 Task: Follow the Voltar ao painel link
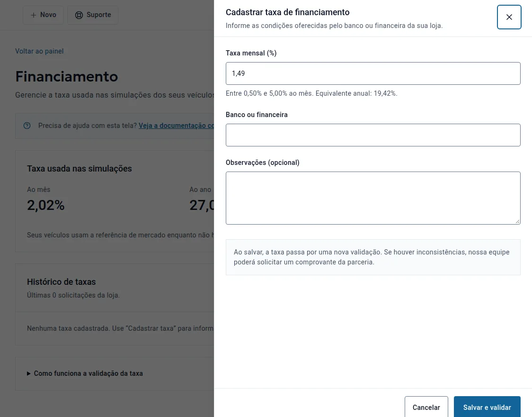pos(39,51)
